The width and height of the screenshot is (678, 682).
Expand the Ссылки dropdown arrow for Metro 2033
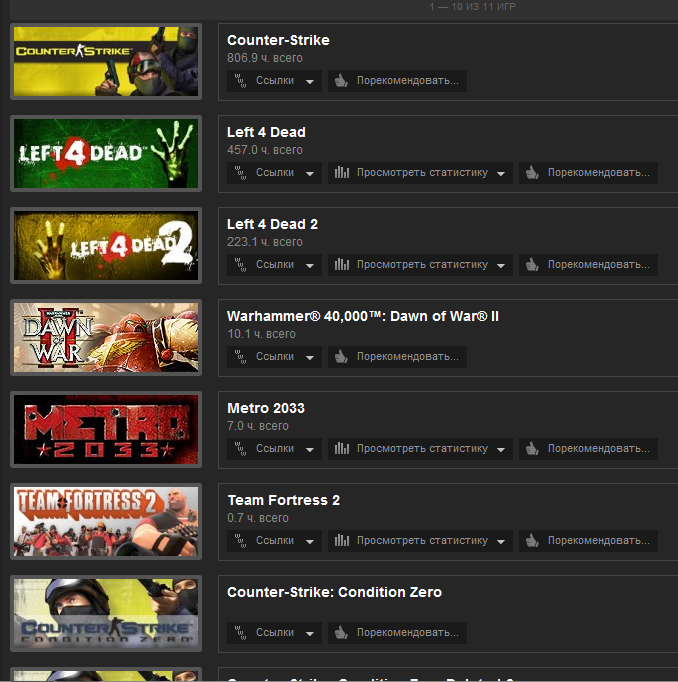(310, 450)
